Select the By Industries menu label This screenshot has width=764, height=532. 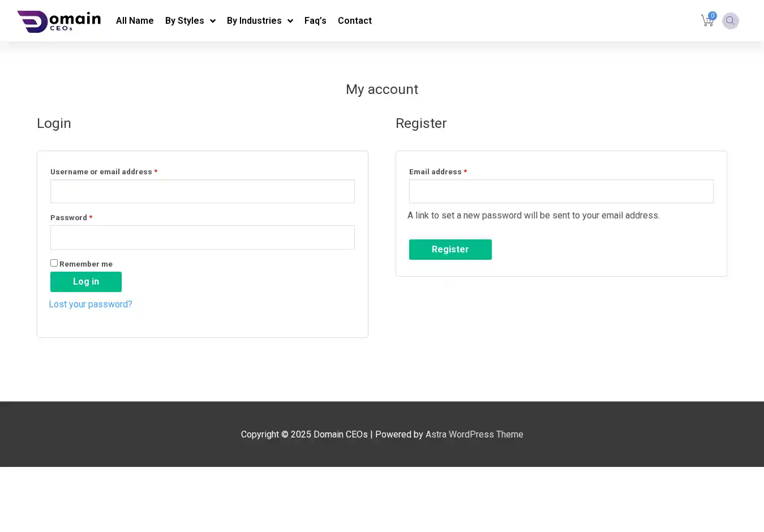[x=254, y=21]
